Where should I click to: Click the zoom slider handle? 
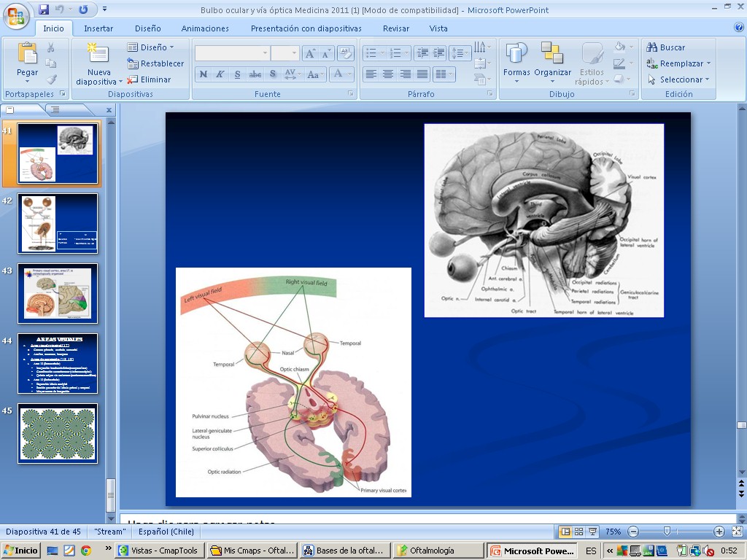point(666,532)
